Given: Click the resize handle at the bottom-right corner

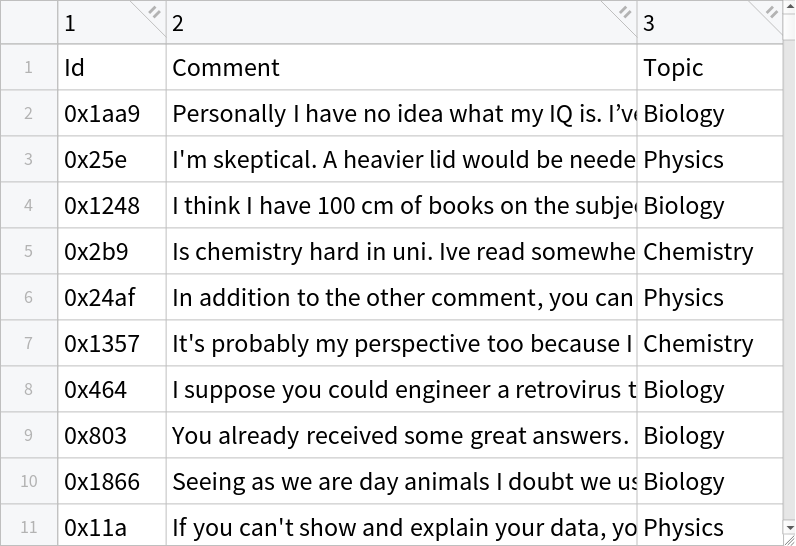Looking at the screenshot, I should (789, 539).
